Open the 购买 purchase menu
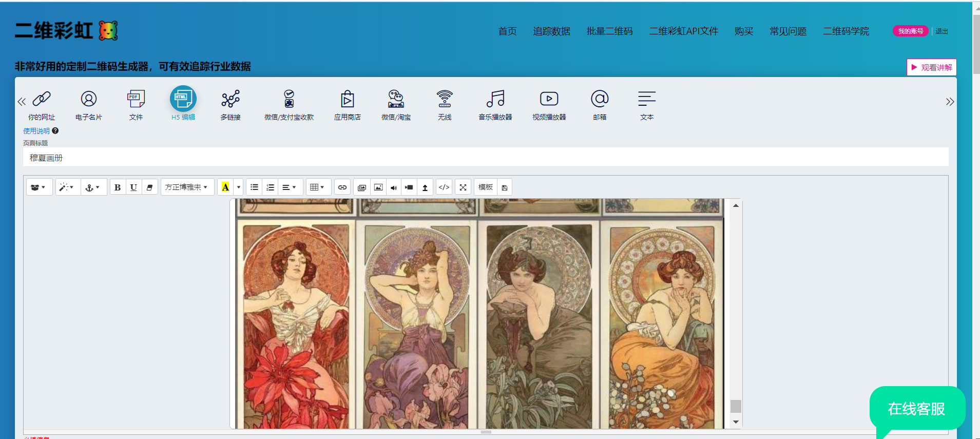 pos(744,31)
